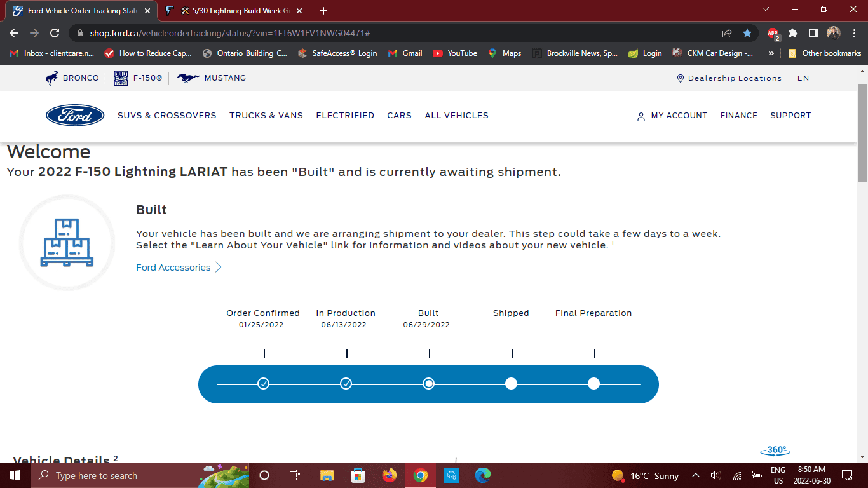Click the address bar URL
This screenshot has height=488, width=868.
click(x=230, y=33)
